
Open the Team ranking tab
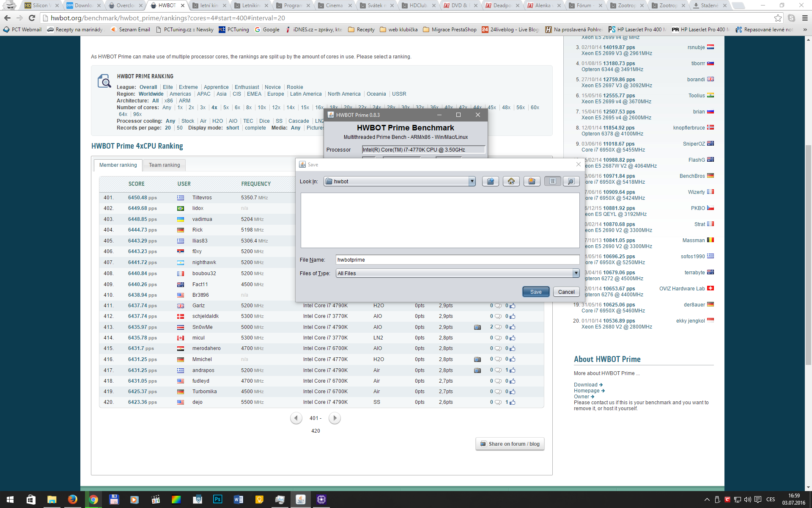pos(165,165)
